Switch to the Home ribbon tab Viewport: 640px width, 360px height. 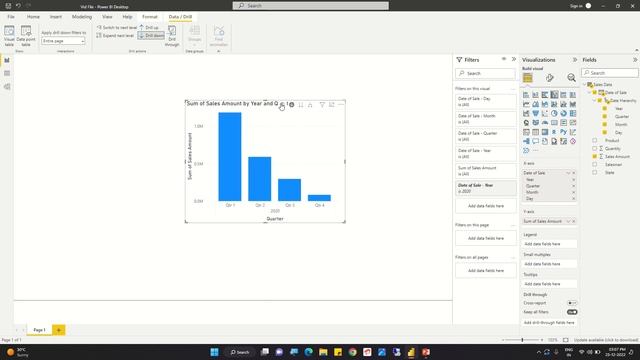[33, 17]
